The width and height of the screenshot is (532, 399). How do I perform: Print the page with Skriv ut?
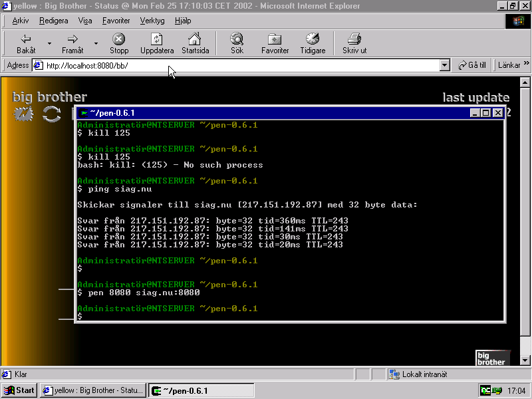(x=354, y=43)
